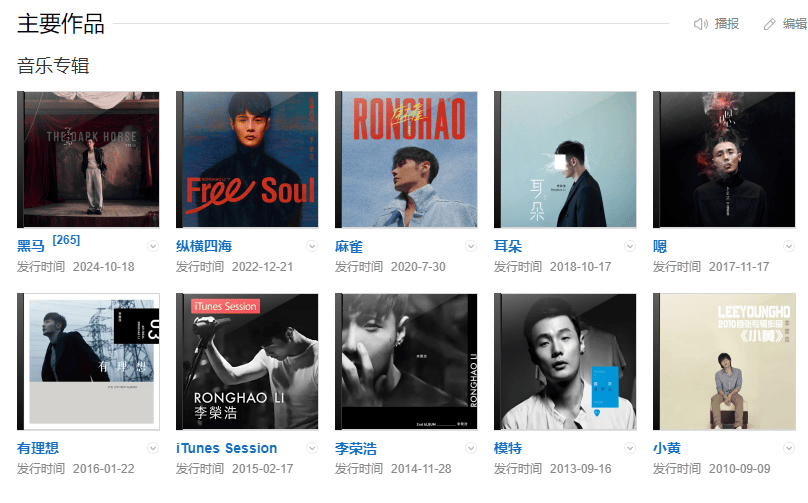
Task: Click the 播报 read-aloud button
Action: [x=727, y=24]
